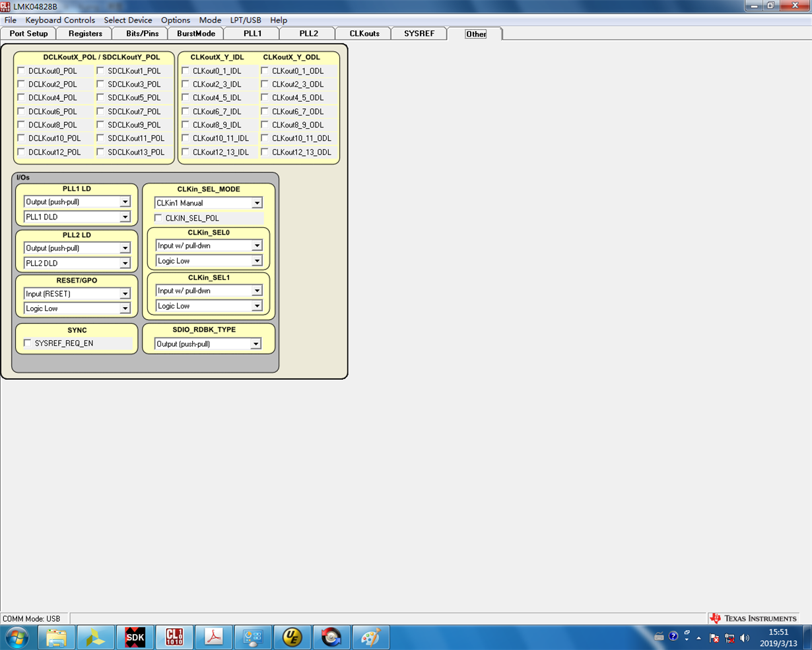
Task: Open the Windows Start menu orb
Action: [17, 637]
